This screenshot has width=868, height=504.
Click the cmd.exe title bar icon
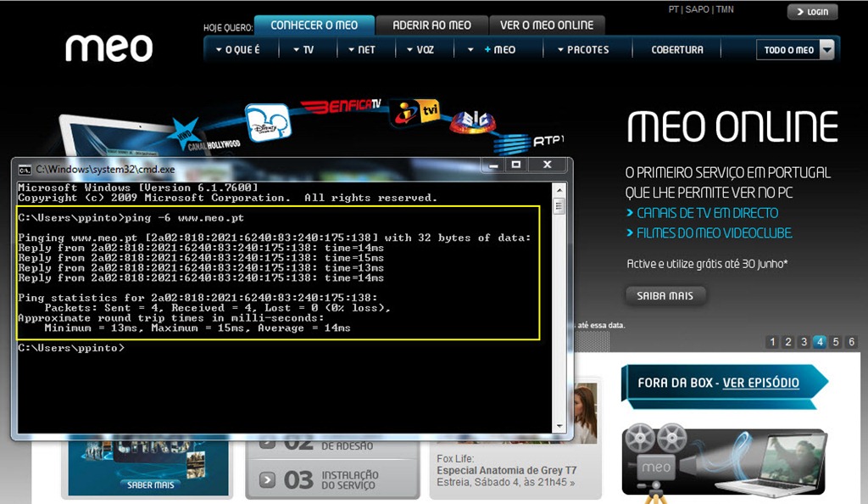pos(25,170)
